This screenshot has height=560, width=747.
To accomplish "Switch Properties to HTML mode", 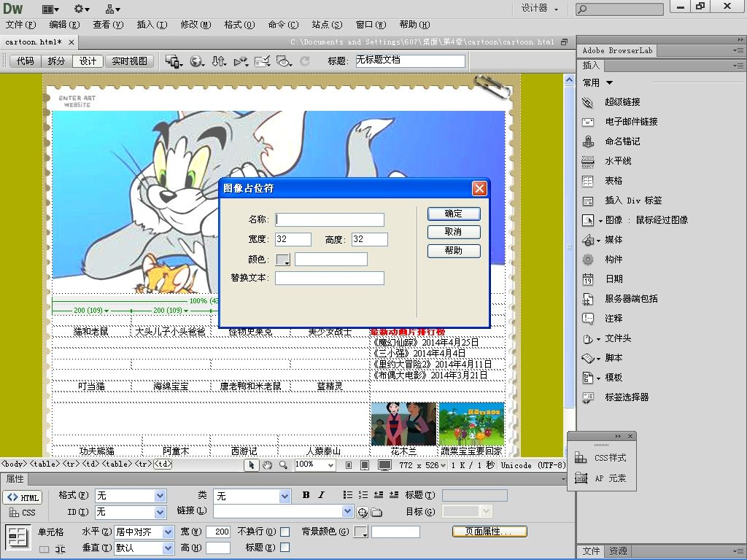I will (x=23, y=497).
